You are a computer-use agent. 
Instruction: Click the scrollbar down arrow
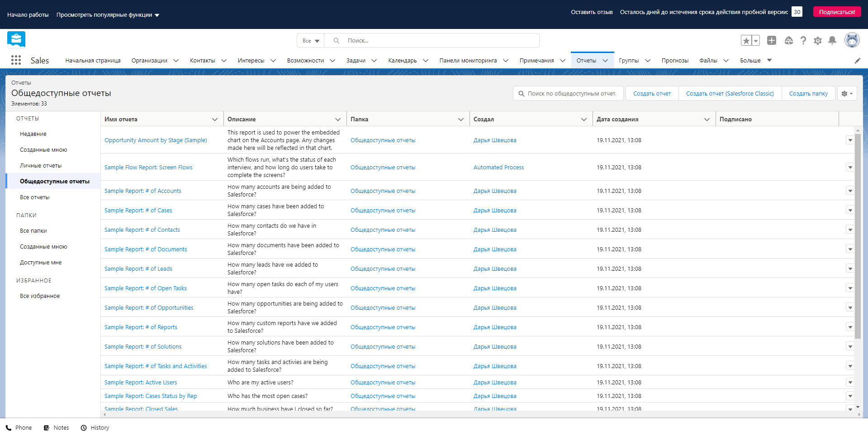pos(858,407)
